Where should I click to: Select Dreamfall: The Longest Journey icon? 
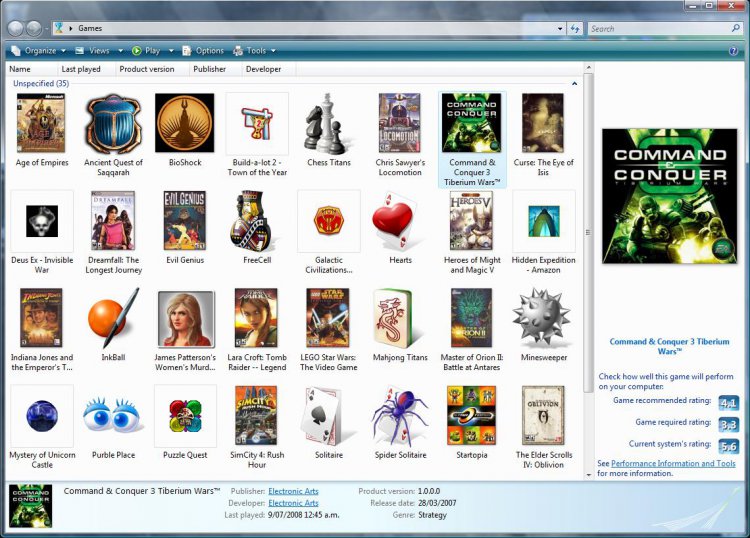[x=113, y=220]
